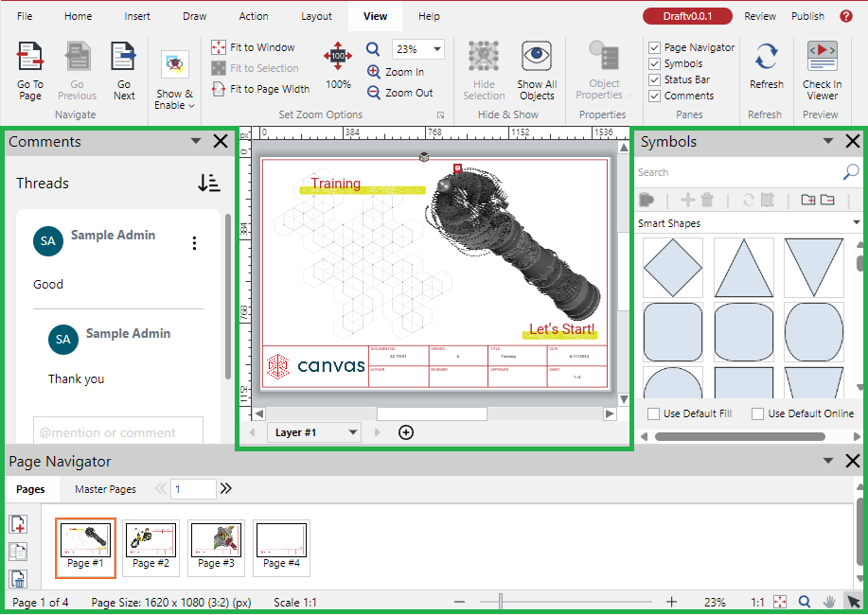Viewport: 868px width, 615px height.
Task: Open the Master Pages tab
Action: (x=105, y=489)
